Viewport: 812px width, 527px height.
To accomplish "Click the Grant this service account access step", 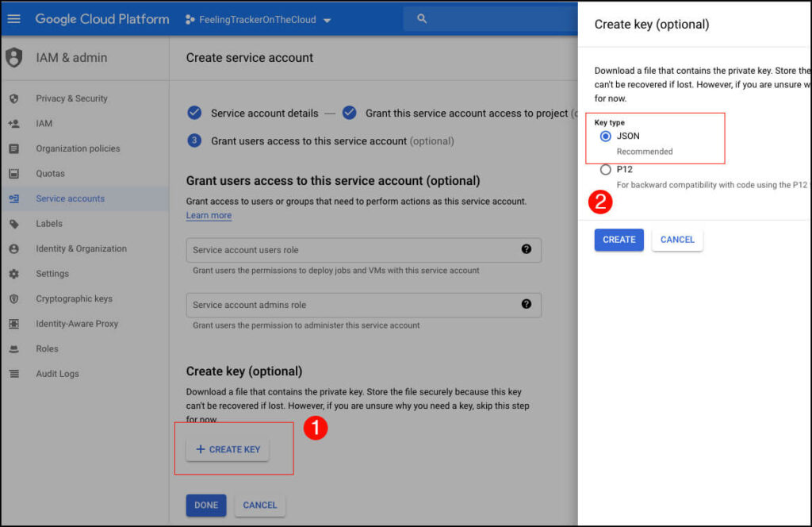I will tap(460, 113).
